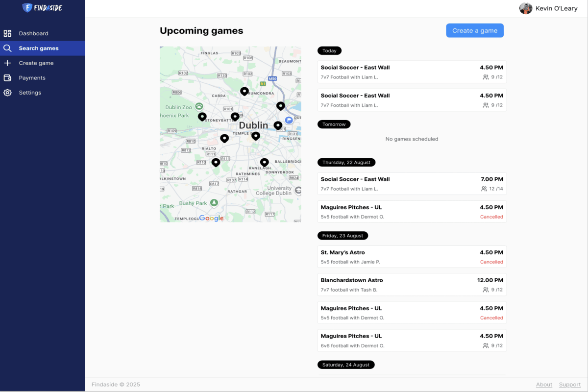The width and height of the screenshot is (588, 392).
Task: Click the Settings gear icon
Action: coord(7,93)
